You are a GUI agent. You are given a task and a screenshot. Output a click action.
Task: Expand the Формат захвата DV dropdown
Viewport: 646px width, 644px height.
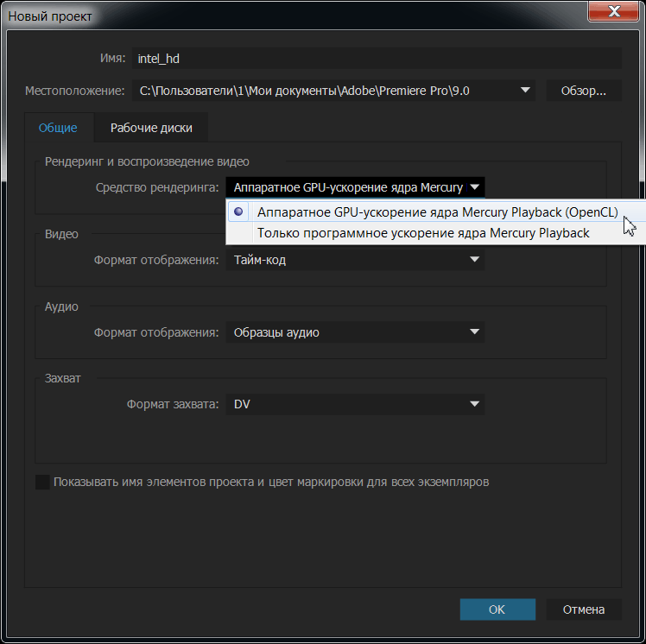(354, 404)
